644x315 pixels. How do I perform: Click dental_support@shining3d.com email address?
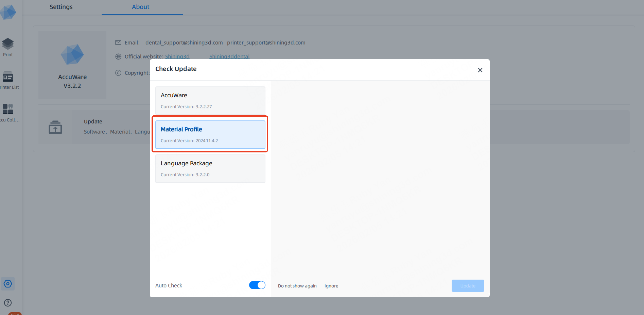(184, 43)
